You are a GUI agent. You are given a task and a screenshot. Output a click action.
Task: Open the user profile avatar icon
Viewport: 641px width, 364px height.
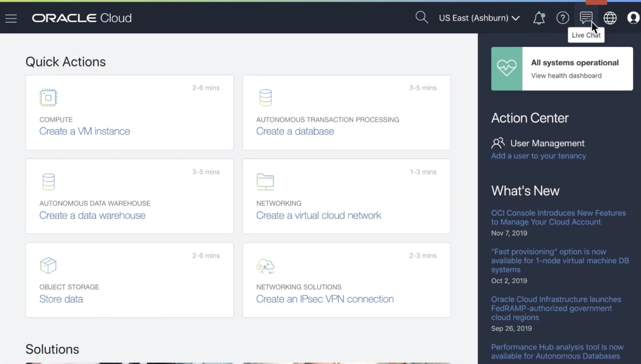coord(633,18)
